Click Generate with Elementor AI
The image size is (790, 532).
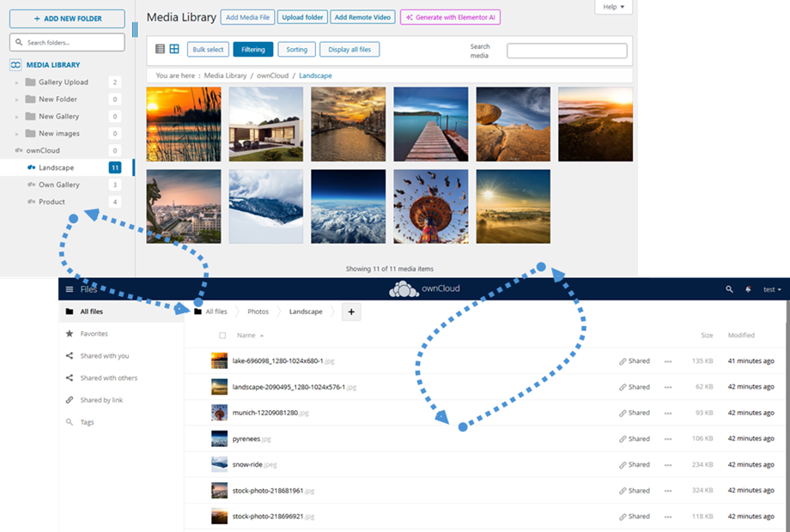(450, 17)
